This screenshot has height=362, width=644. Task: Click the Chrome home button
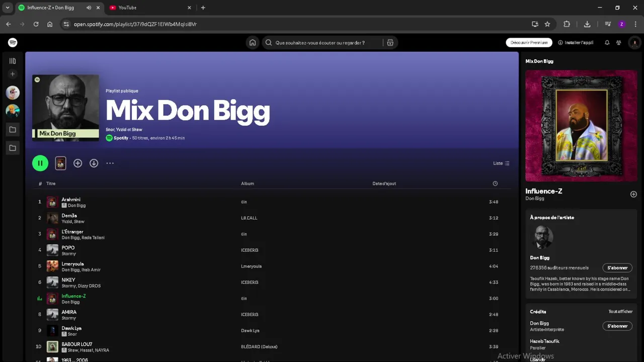(x=50, y=24)
